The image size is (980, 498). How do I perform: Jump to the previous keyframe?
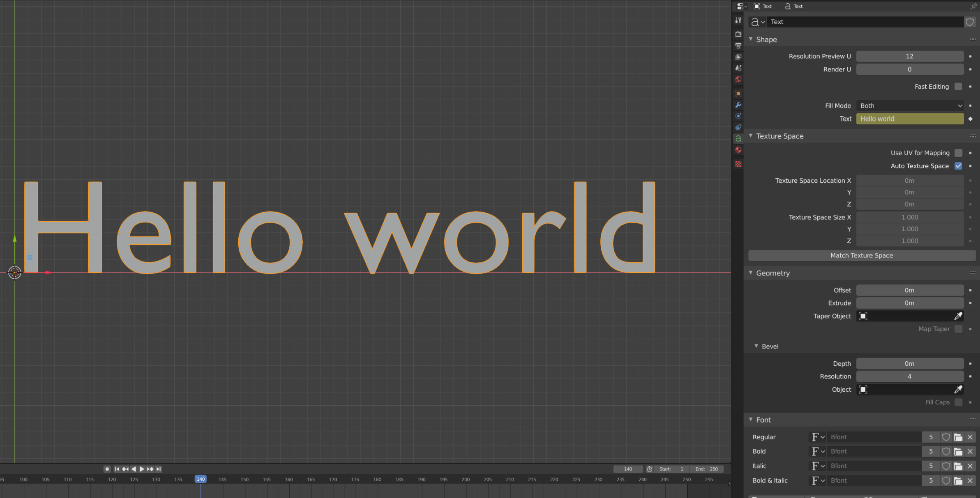click(x=125, y=469)
